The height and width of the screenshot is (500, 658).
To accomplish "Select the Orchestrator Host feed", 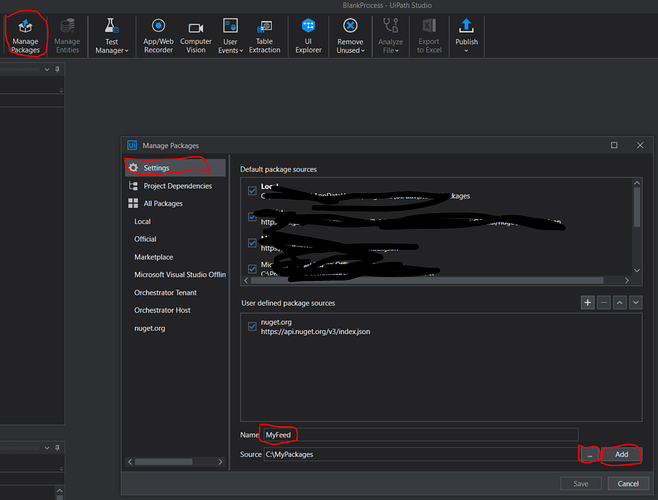I will tap(162, 310).
